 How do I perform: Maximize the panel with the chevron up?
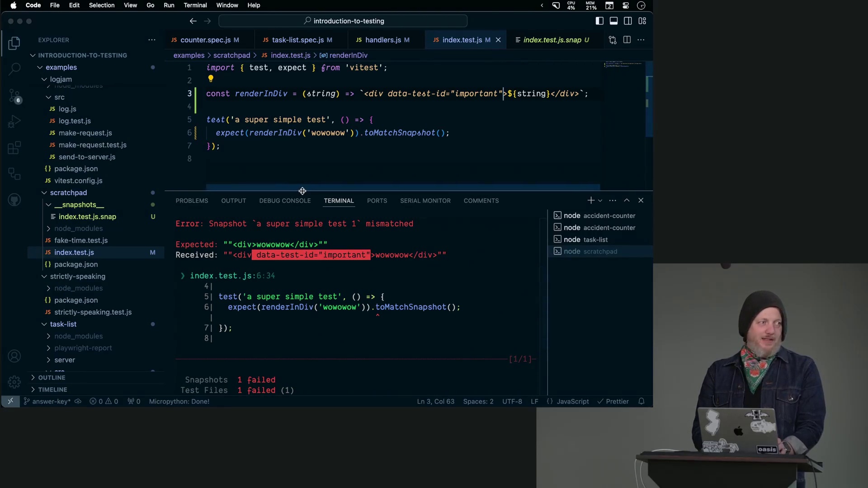(x=627, y=200)
